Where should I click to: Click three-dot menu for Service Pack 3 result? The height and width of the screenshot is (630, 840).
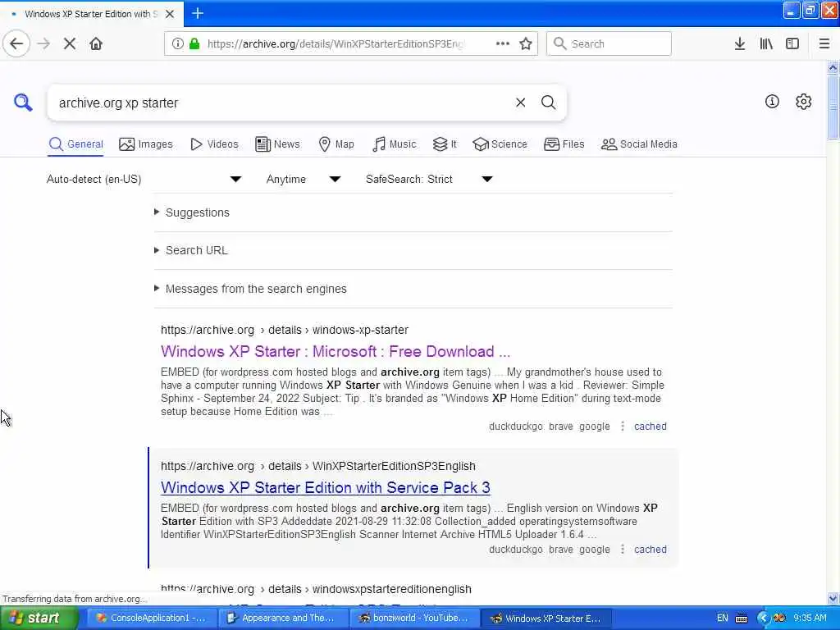(623, 550)
